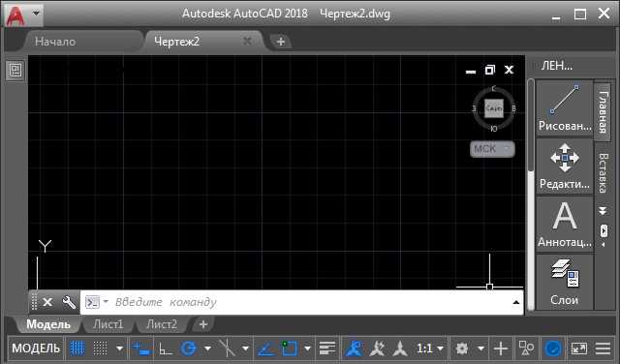Image resolution: width=620 pixels, height=364 pixels.
Task: Close the Чертеж2 tab with its X
Action: coord(247,41)
